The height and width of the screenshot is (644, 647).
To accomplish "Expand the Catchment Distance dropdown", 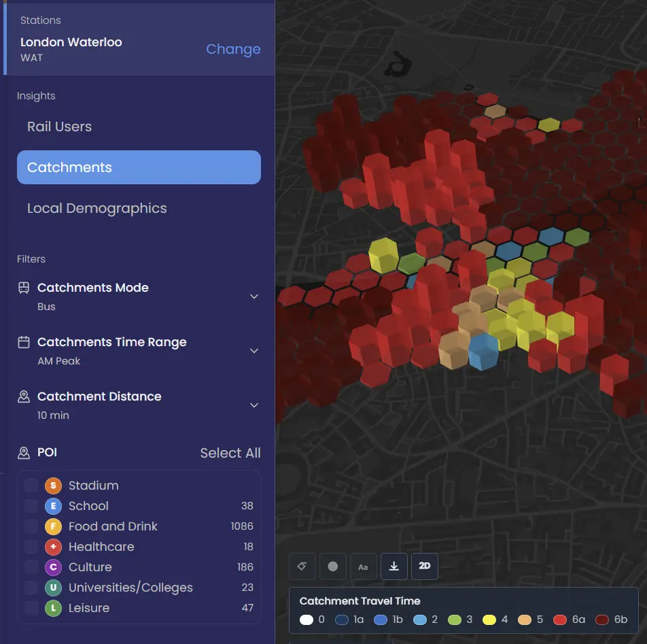I will pyautogui.click(x=253, y=405).
